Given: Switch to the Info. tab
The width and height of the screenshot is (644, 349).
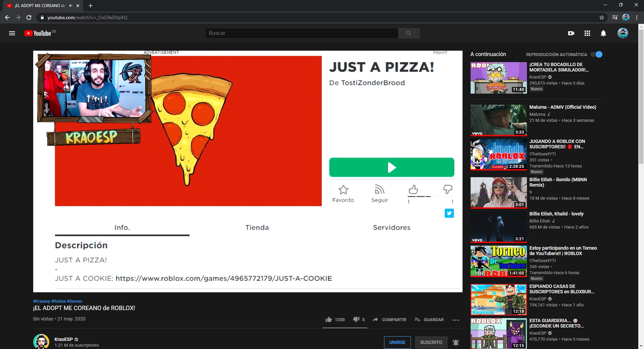Looking at the screenshot, I should click(x=122, y=228).
